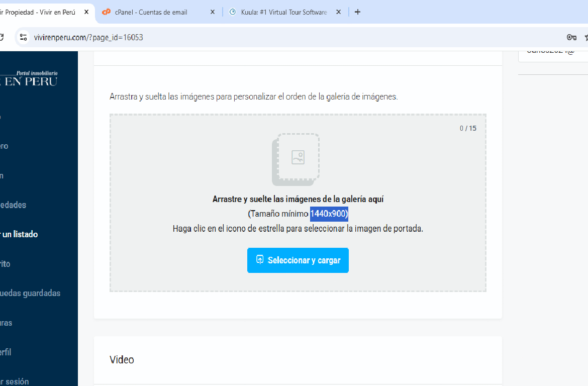Open a new browser tab with plus
Image resolution: width=588 pixels, height=386 pixels.
[x=357, y=12]
